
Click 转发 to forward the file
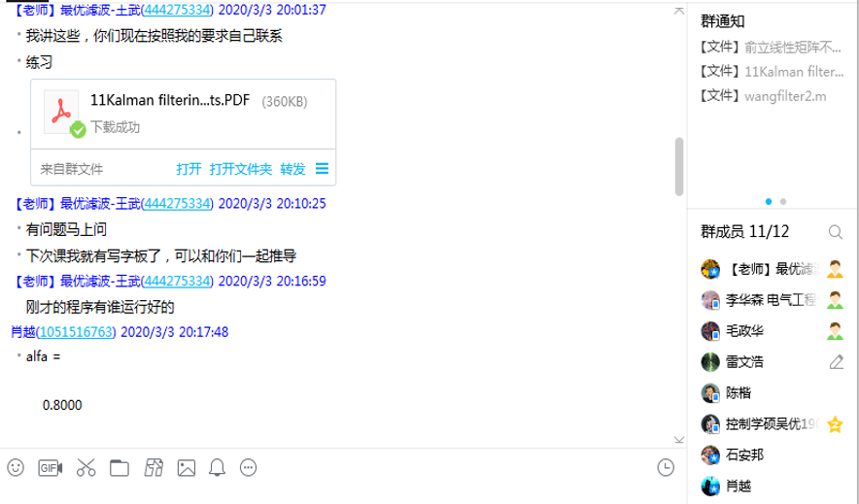tap(292, 169)
